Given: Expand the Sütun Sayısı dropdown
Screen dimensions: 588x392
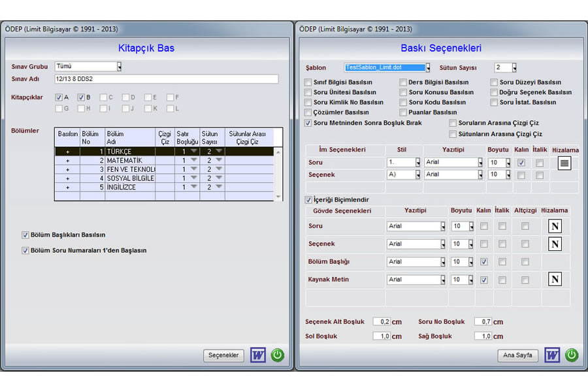Looking at the screenshot, I should coord(514,67).
